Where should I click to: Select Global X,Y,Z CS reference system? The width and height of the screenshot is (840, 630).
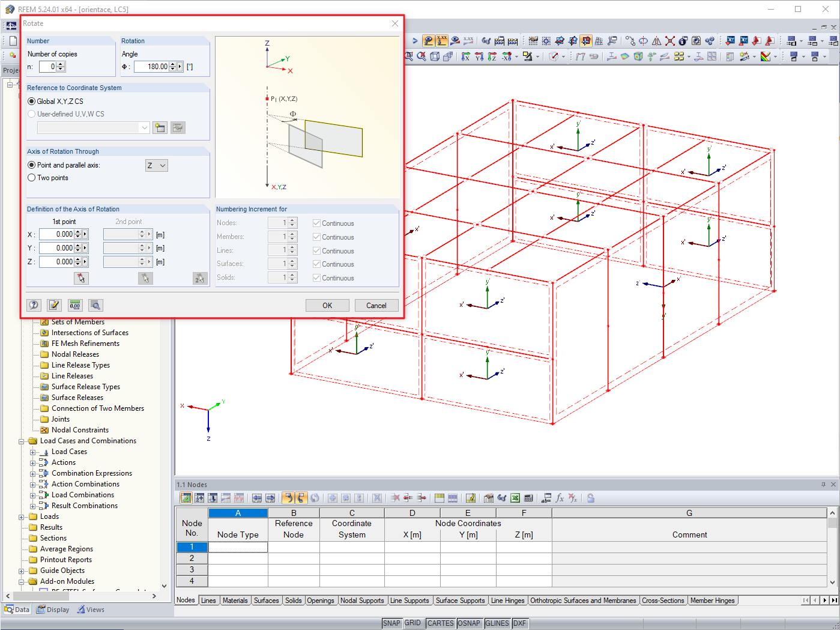tap(31, 101)
